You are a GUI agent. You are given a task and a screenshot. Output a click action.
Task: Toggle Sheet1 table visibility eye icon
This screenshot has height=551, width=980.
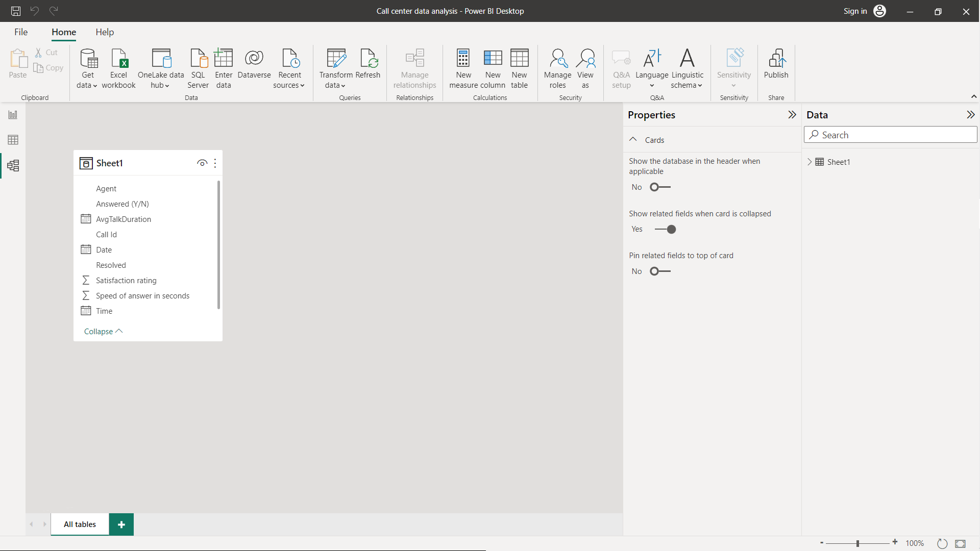(202, 163)
